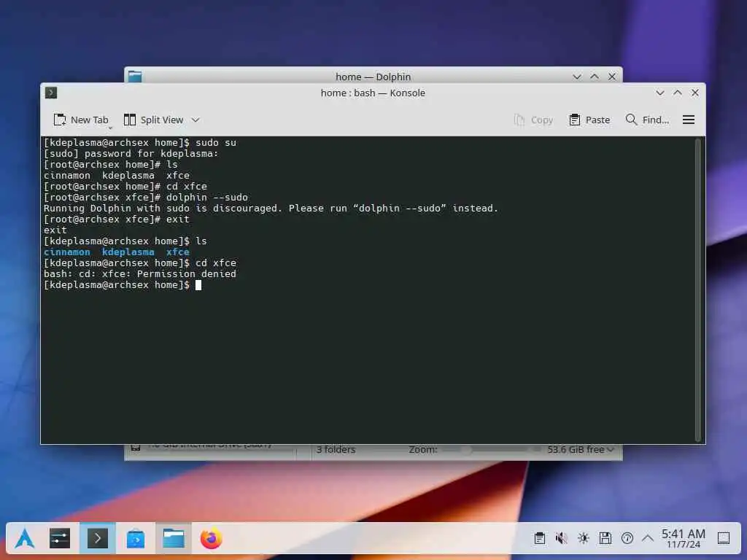Click the '[sudo] password for kdeplasma' line
747x560 pixels.
click(131, 153)
